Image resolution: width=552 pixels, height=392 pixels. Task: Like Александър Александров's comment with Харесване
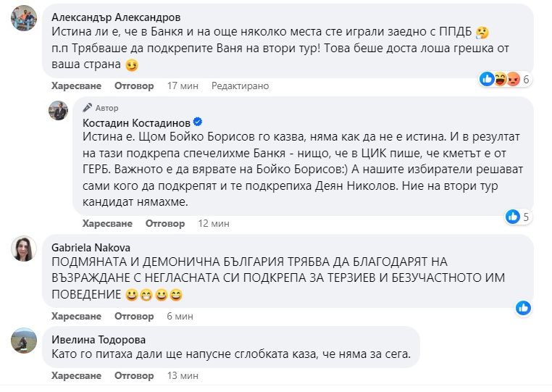click(71, 86)
